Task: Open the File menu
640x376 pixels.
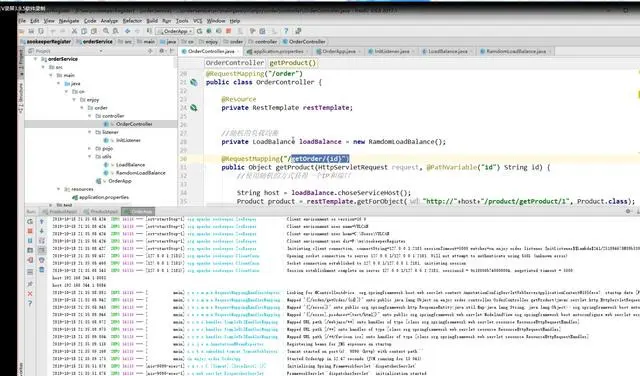Action: click(22, 20)
